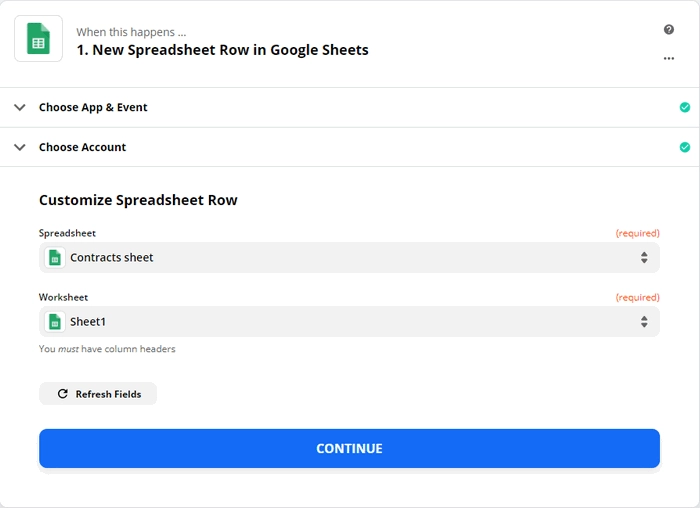Click the step title New Spreadsheet Row in Google Sheets

click(x=222, y=50)
